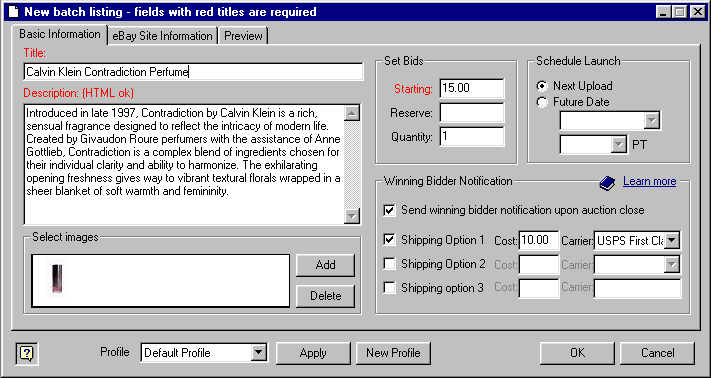Click the description scrollbar down arrow
711x378 pixels.
tap(352, 216)
